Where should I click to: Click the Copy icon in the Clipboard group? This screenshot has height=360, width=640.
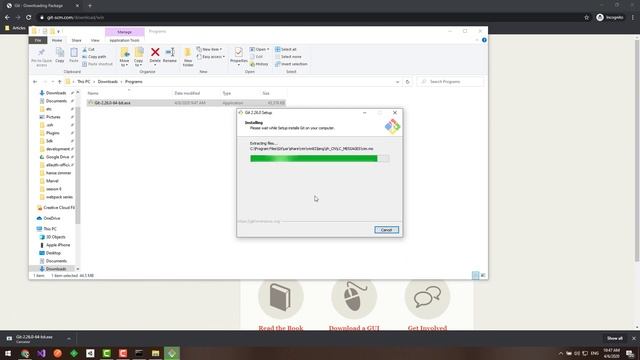60,55
